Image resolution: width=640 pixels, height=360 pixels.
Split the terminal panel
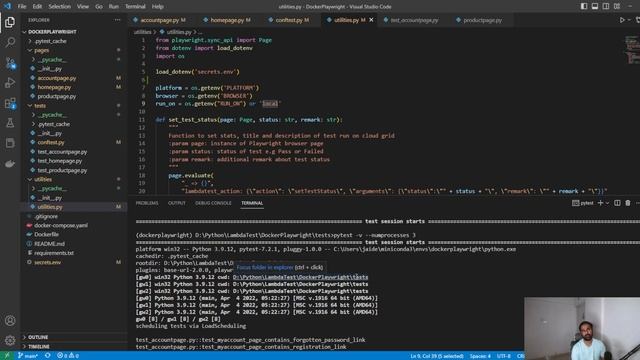pyautogui.click(x=617, y=203)
